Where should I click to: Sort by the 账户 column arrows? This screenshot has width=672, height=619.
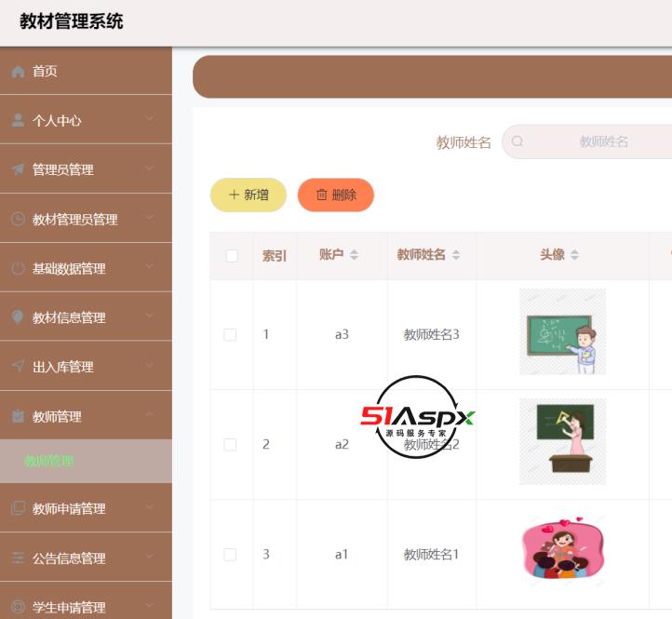coord(354,255)
